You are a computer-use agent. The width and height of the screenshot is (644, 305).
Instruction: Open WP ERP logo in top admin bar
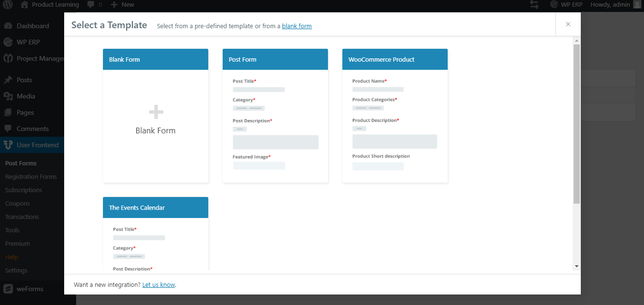coord(554,5)
